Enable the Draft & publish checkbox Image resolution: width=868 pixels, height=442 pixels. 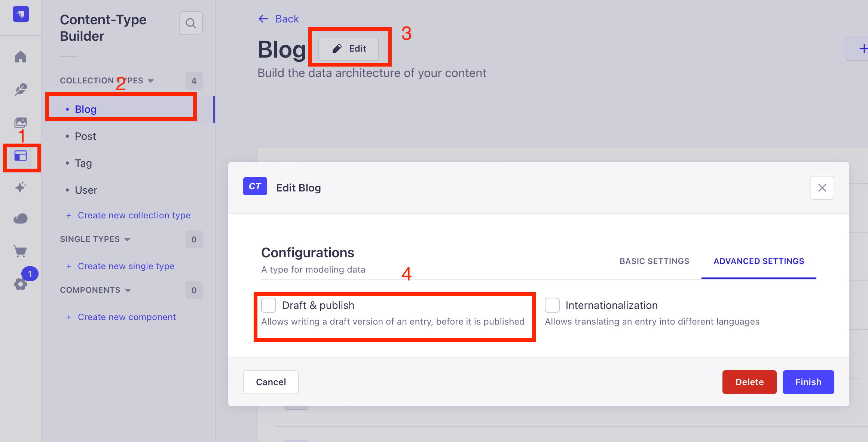[x=269, y=305]
